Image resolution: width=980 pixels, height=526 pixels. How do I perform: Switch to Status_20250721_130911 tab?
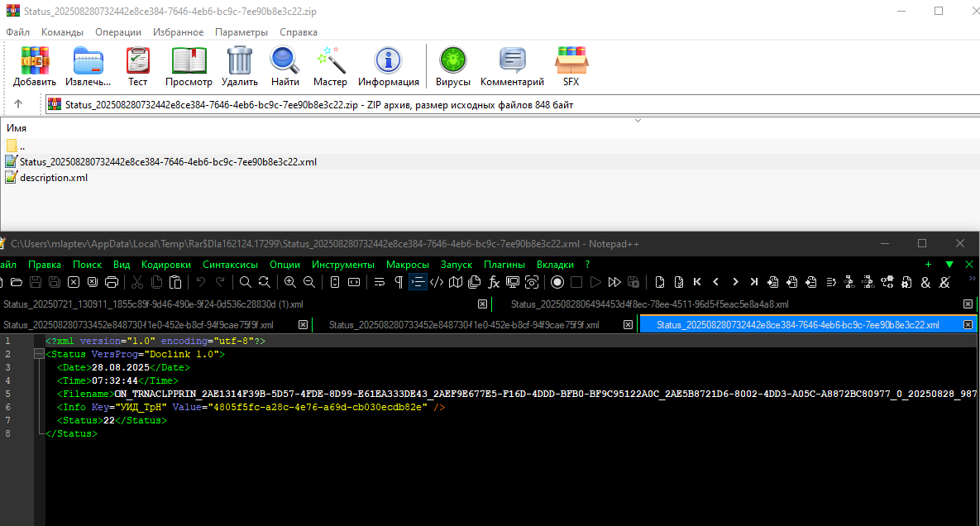click(x=153, y=304)
